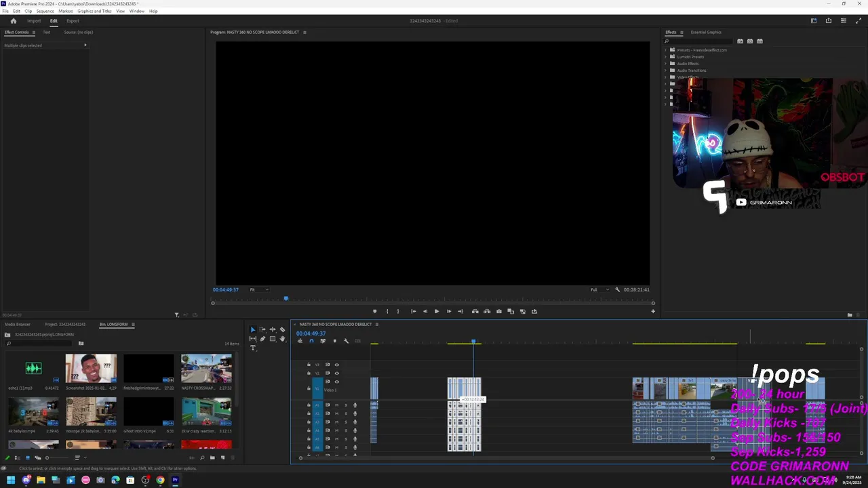Click Add Marker icon in timeline
Viewport: 868px width, 488px height.
[334, 341]
